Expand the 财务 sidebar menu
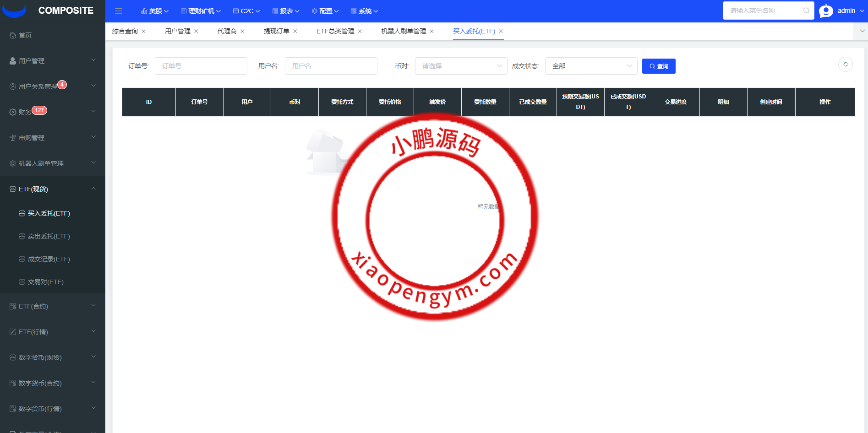868x433 pixels. point(53,112)
